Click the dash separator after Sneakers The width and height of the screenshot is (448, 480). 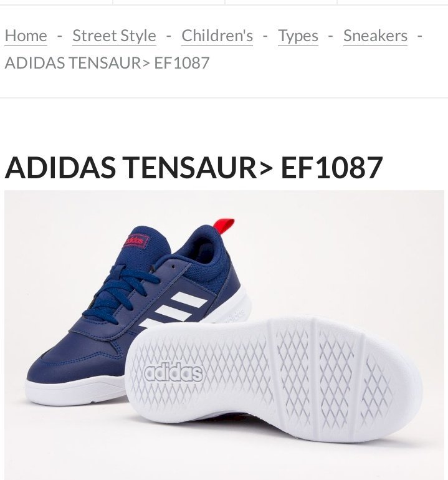click(419, 36)
